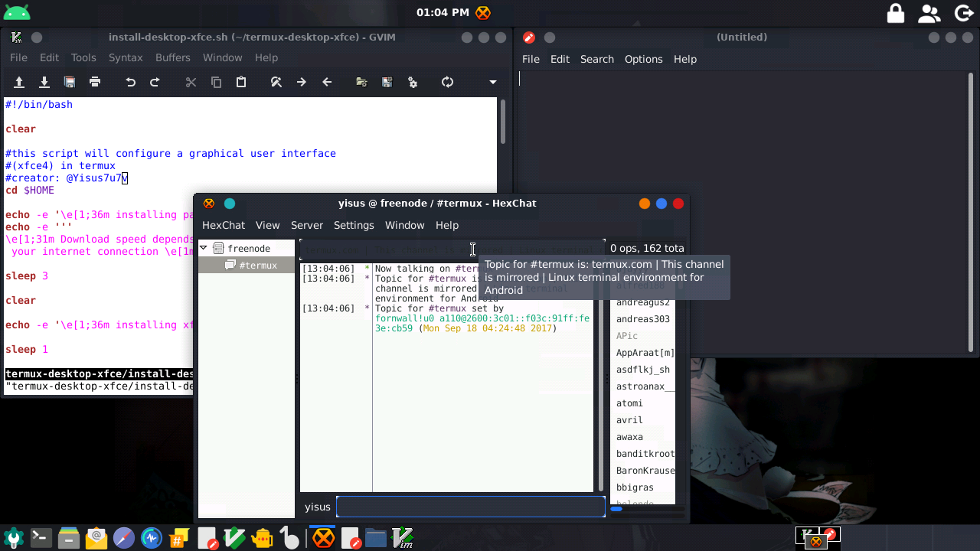Open Tools menu in GVIM
This screenshot has height=551, width=980.
click(83, 57)
